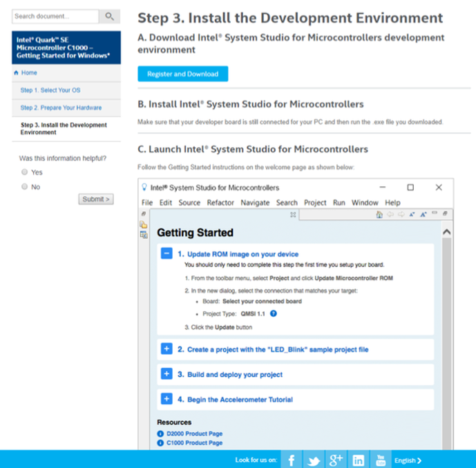The image size is (476, 468).
Task: Go to Step 2. Prepare Your Hardware
Action: pos(61,108)
